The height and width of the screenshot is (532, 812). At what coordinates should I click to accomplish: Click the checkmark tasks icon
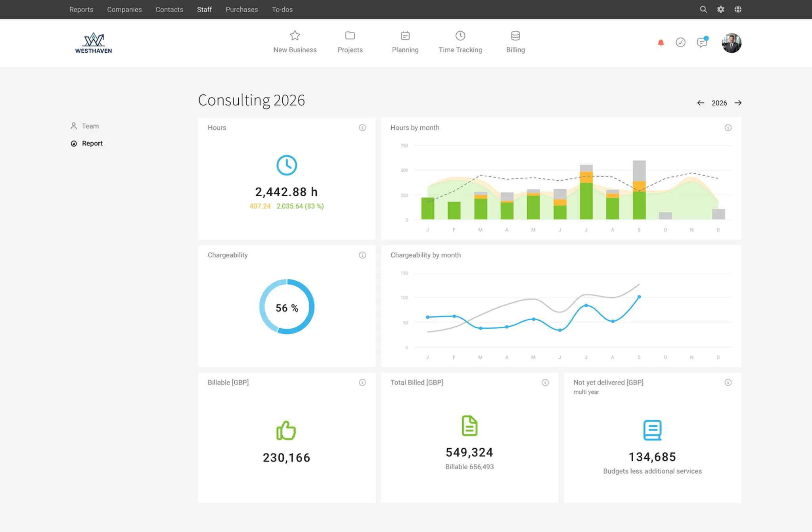pos(680,42)
